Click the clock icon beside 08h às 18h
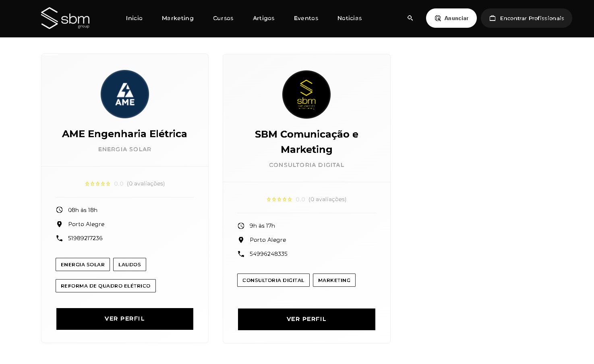Screen dimensions: 594x364 click(x=59, y=210)
